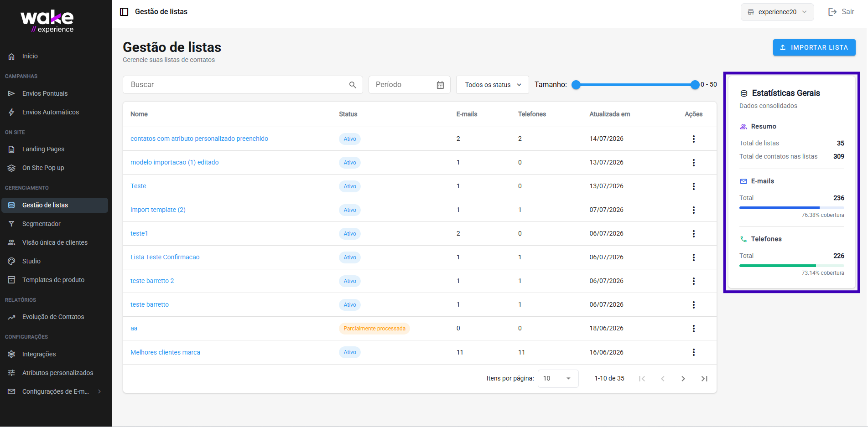Click the Buscar search field

[243, 85]
